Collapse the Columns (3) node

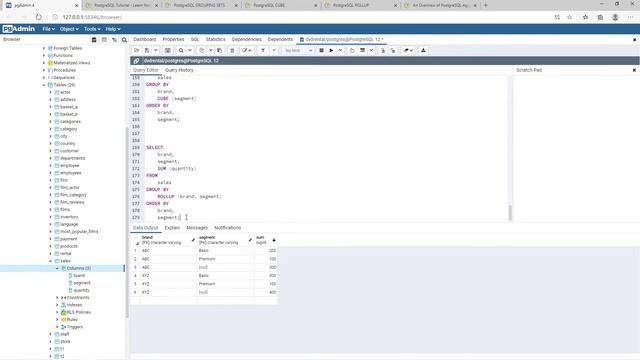[57, 268]
